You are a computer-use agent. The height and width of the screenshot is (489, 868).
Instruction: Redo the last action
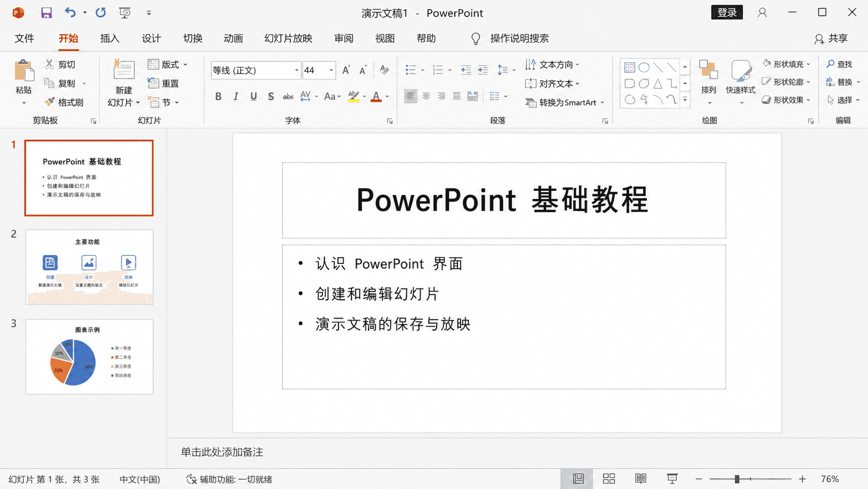pos(101,12)
